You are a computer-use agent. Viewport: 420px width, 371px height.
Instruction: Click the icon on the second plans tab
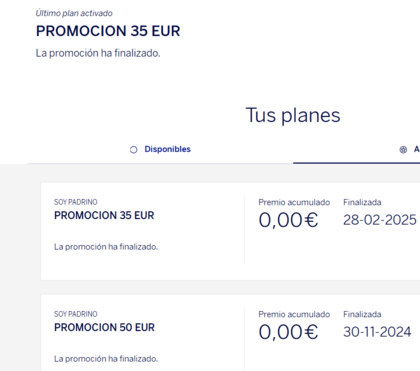point(403,150)
